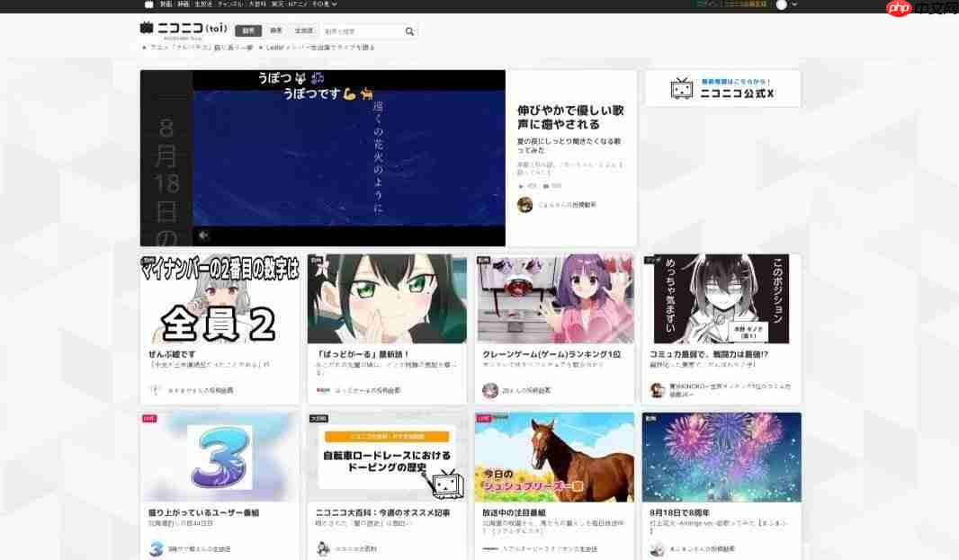
Task: Click the black TV icon in the top menu bar
Action: click(x=148, y=4)
